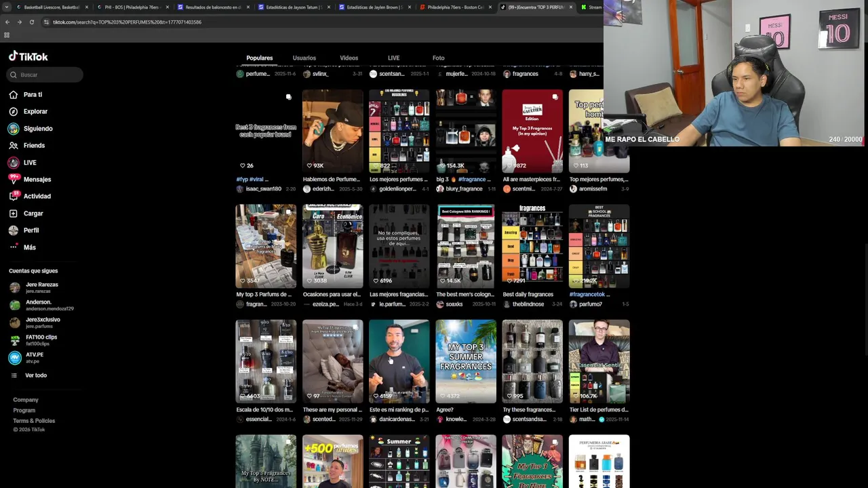Open the 'Tier List de perfumes' video with 106.7K likes
The width and height of the screenshot is (868, 488).
[599, 361]
